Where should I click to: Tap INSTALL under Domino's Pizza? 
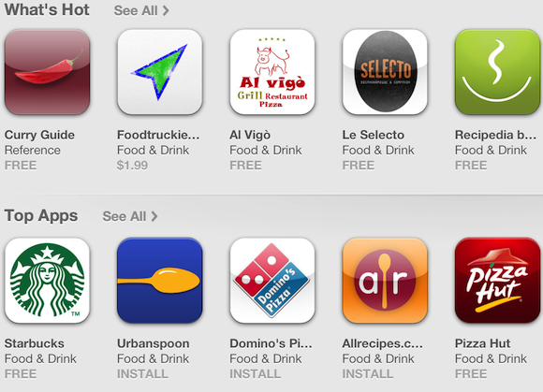click(x=256, y=374)
